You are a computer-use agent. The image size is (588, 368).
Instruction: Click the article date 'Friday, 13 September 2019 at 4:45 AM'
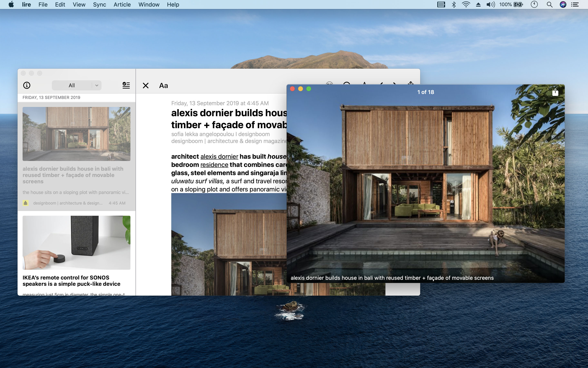220,103
